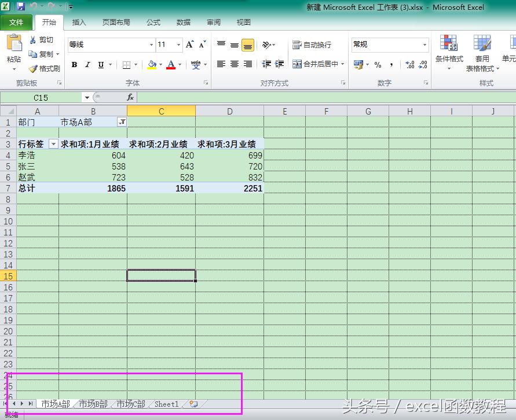Viewport: 516px width, 420px height.
Task: Open the 插入 (Insert) ribbon tab
Action: pyautogui.click(x=79, y=23)
